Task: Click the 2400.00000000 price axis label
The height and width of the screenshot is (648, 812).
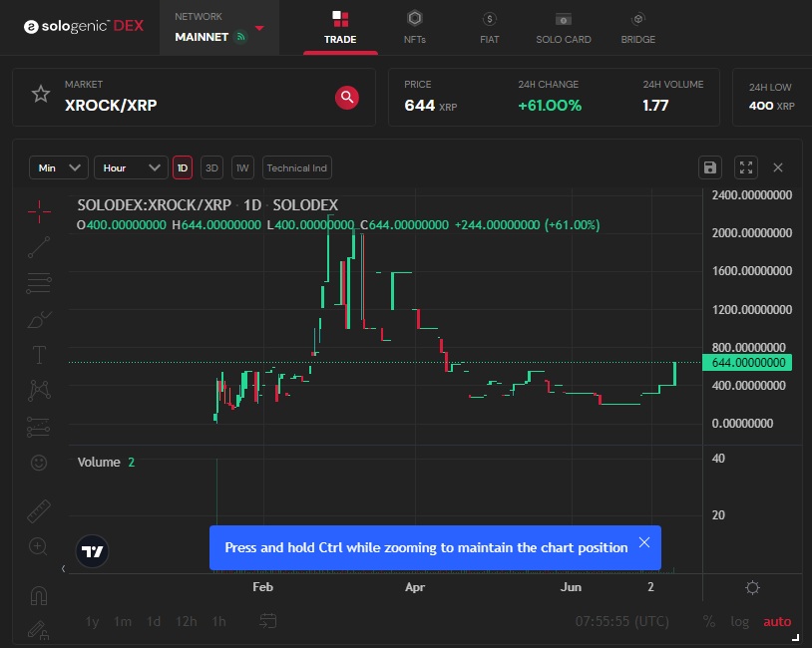Action: [x=752, y=195]
